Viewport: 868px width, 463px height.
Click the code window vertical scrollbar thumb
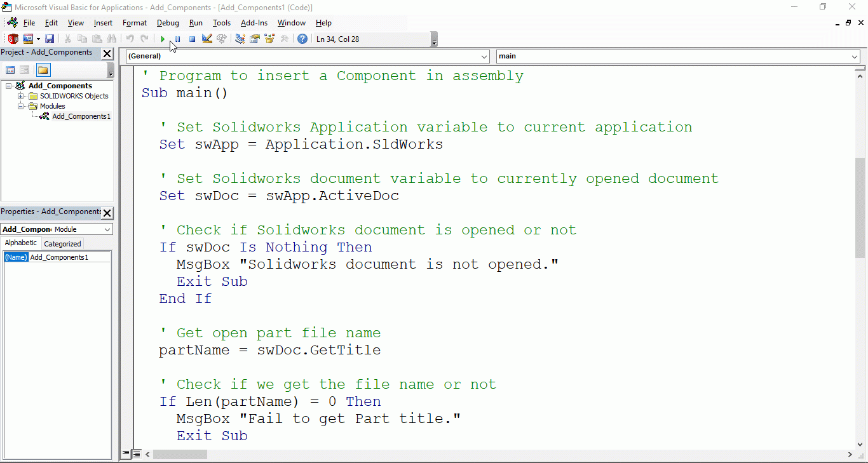(x=860, y=207)
